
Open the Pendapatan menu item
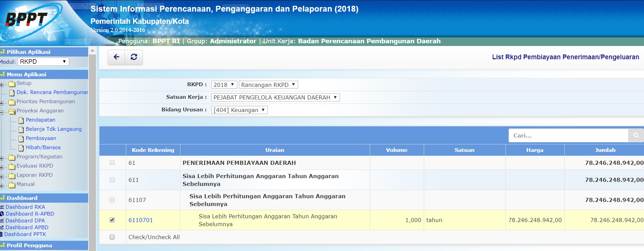(x=41, y=120)
